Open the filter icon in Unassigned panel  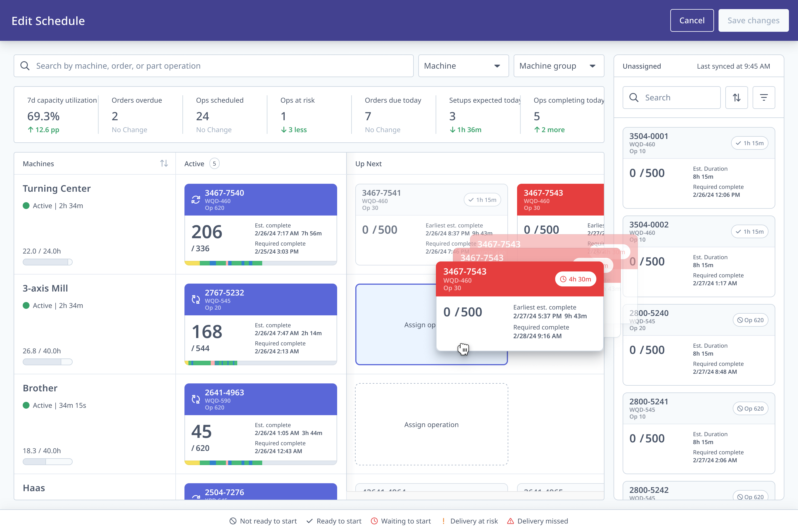point(764,98)
